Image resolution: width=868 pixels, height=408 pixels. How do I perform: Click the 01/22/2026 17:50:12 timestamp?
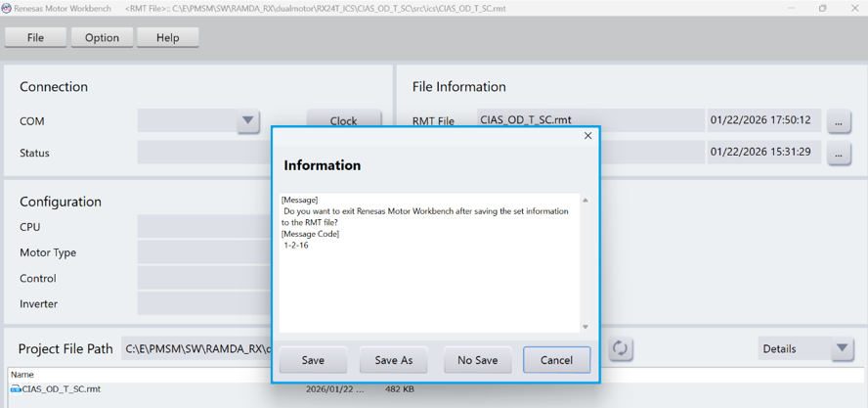pos(764,120)
